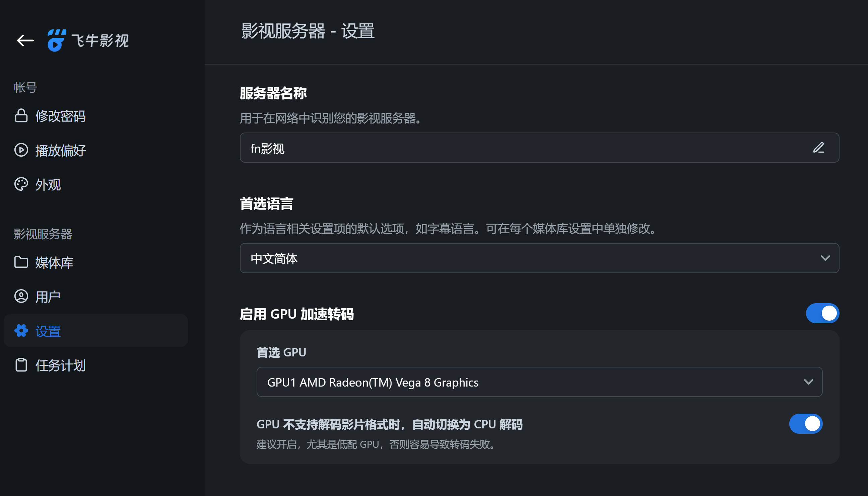Open the 首选语言 dropdown showing 中文简体

coord(539,258)
